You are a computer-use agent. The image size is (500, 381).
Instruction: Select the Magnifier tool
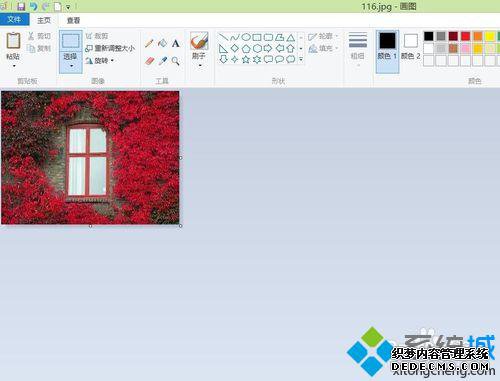click(176, 61)
